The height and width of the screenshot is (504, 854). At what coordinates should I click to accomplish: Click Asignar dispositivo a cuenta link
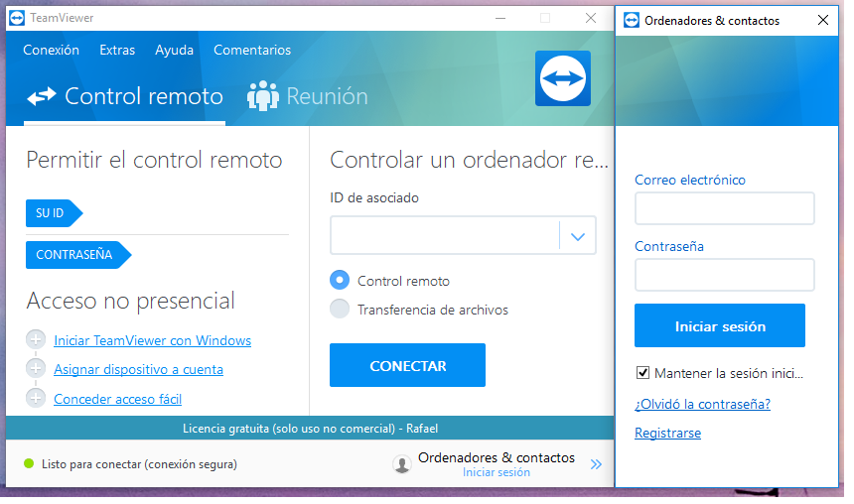coord(138,369)
